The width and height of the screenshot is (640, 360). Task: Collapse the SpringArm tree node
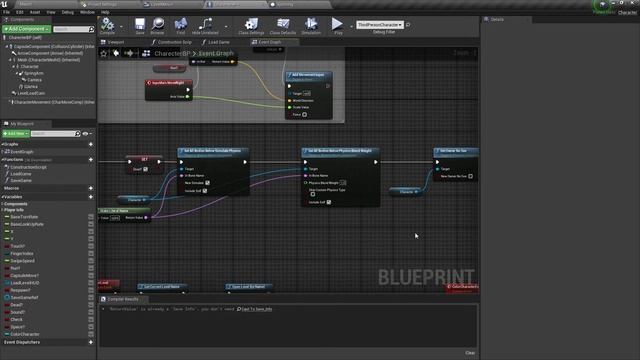(17, 73)
